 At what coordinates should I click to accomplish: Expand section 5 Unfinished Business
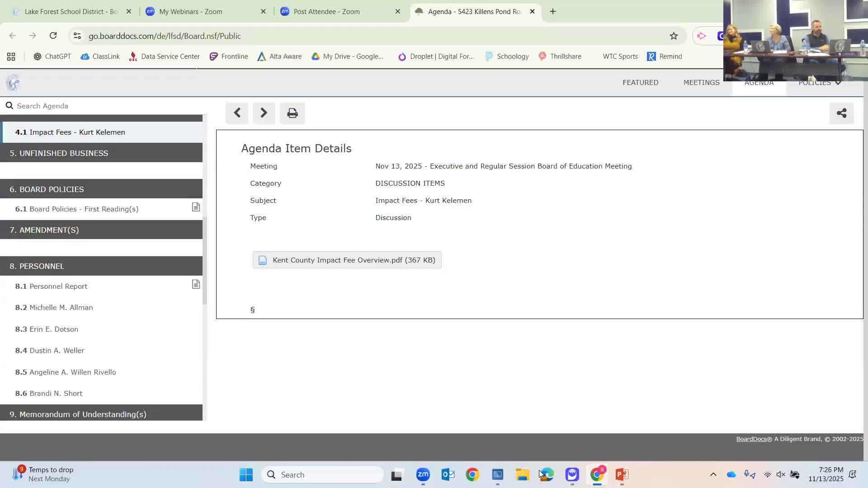(101, 153)
